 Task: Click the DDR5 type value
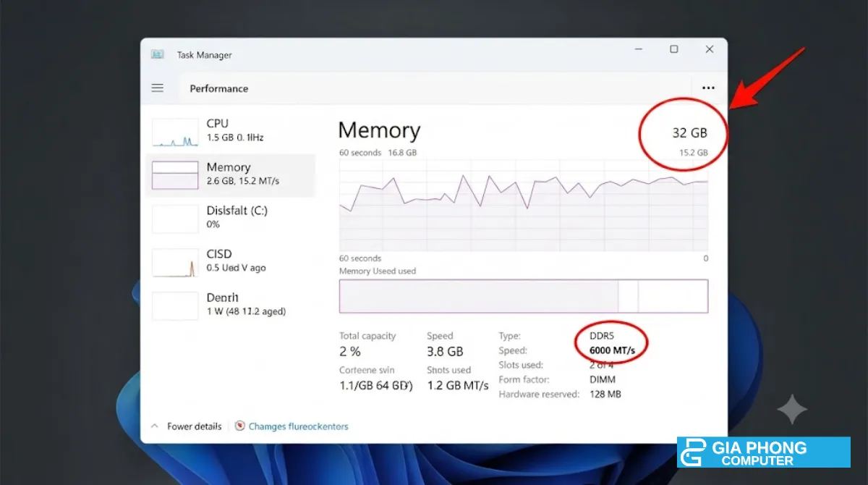pos(601,336)
